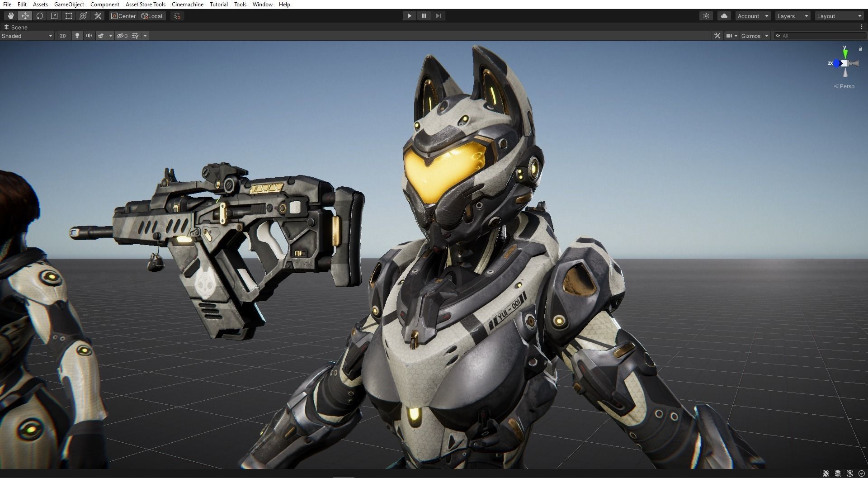Image resolution: width=868 pixels, height=478 pixels.
Task: Open the custom editor tools button
Action: click(98, 16)
